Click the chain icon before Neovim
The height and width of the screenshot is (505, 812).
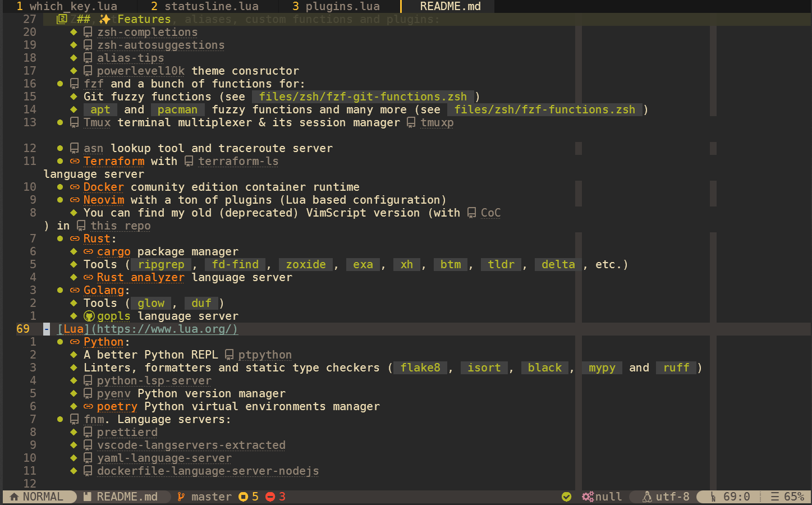75,200
